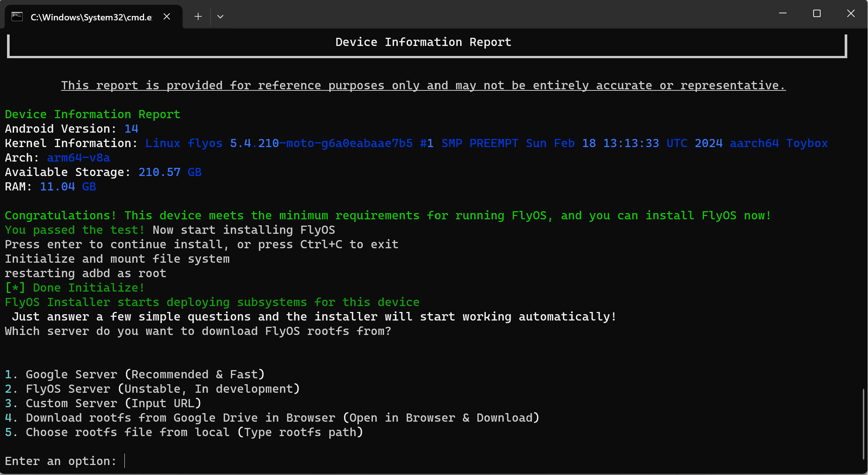Image resolution: width=868 pixels, height=475 pixels.
Task: Click the cmd.exe icon in tab
Action: pos(17,17)
